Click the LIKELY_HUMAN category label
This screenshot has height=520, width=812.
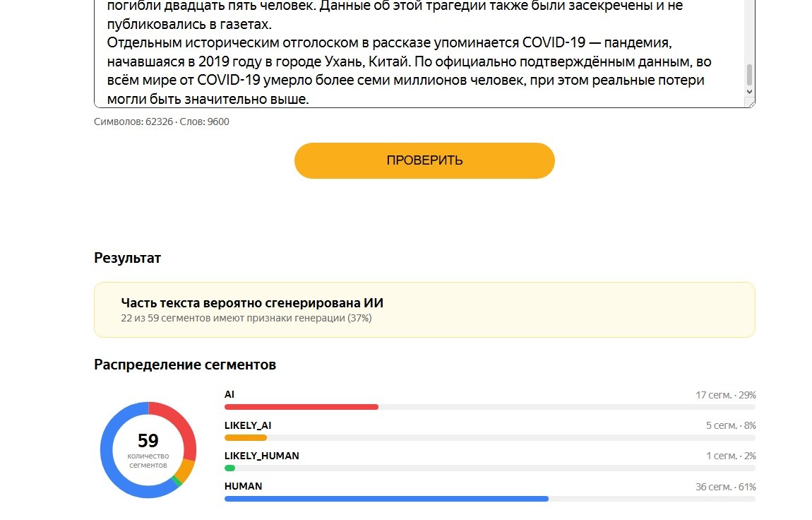(x=261, y=456)
